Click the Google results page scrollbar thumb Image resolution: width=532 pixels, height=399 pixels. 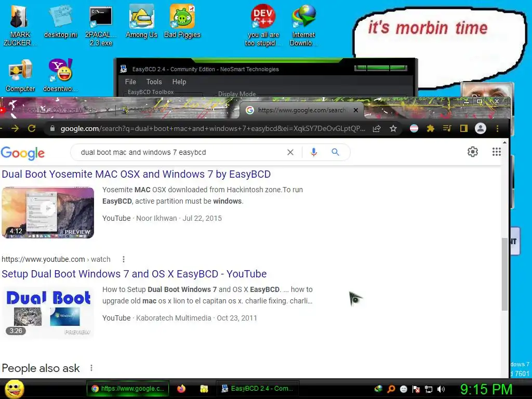point(505,274)
